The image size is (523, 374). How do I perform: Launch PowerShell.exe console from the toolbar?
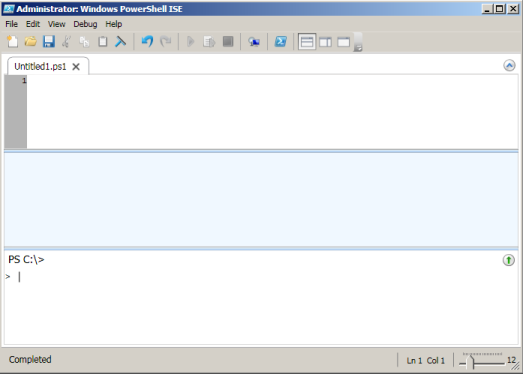(x=281, y=42)
